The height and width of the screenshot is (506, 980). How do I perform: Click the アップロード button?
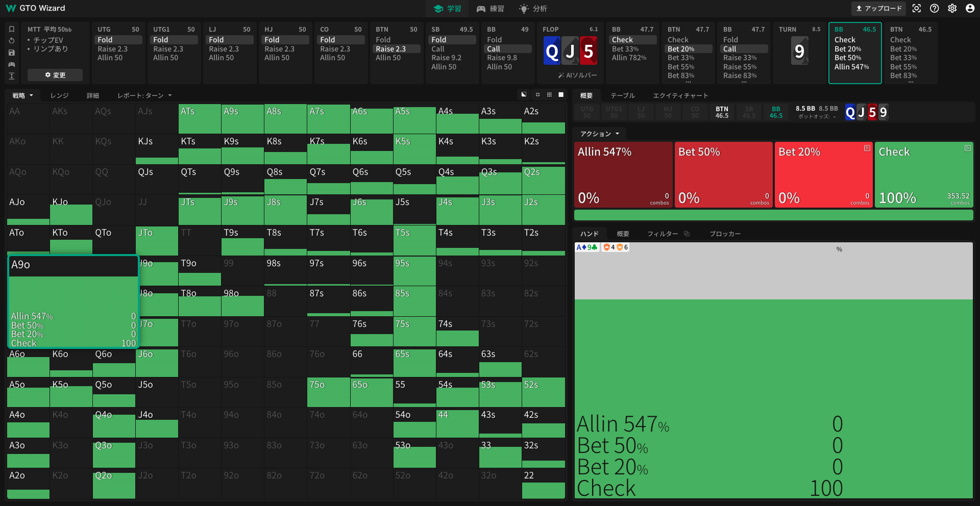tap(878, 8)
